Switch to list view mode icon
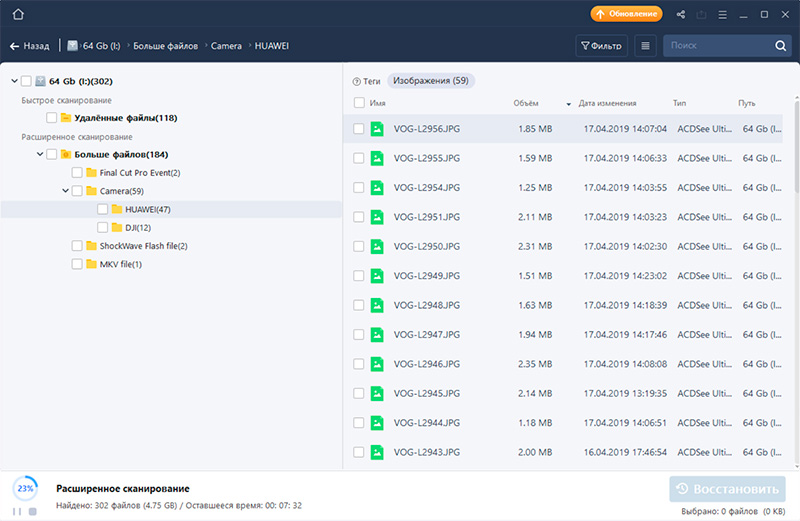The height and width of the screenshot is (521, 800). [645, 46]
